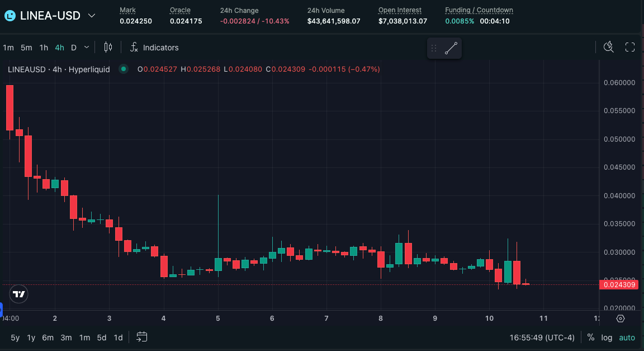Screen dimensions: 644x351
Task: Open the go to date calendar icon
Action: (141, 337)
